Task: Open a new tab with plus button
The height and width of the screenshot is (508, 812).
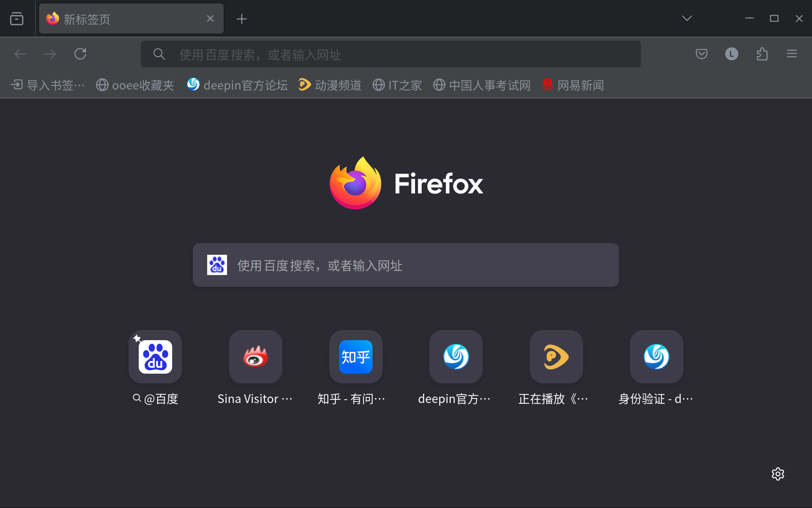Action: pos(242,19)
